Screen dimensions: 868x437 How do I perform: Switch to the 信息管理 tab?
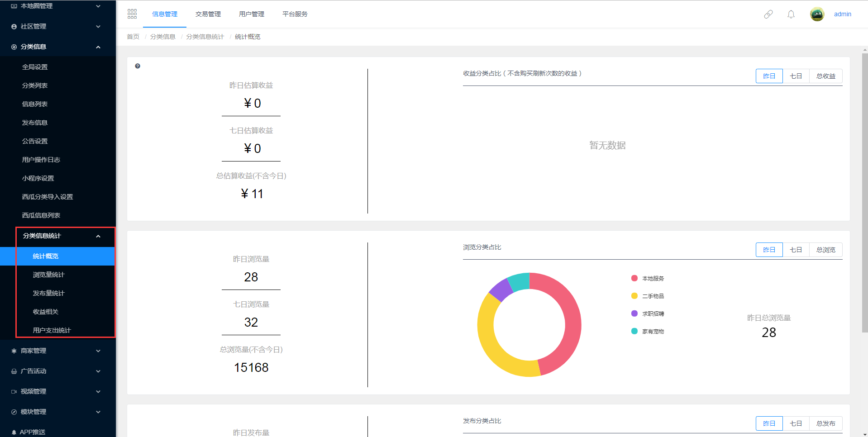point(165,14)
